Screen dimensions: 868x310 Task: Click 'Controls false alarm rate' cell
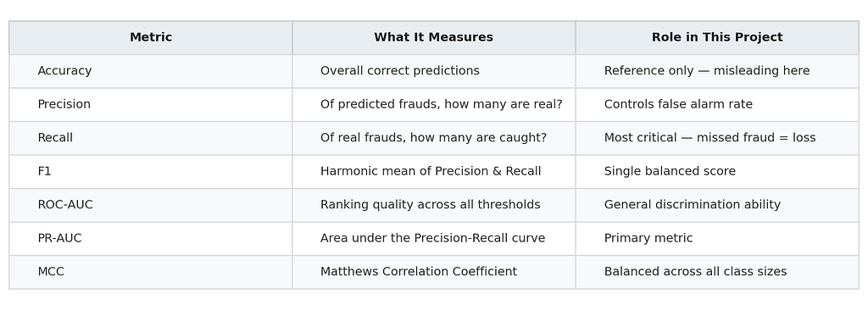[x=717, y=105]
